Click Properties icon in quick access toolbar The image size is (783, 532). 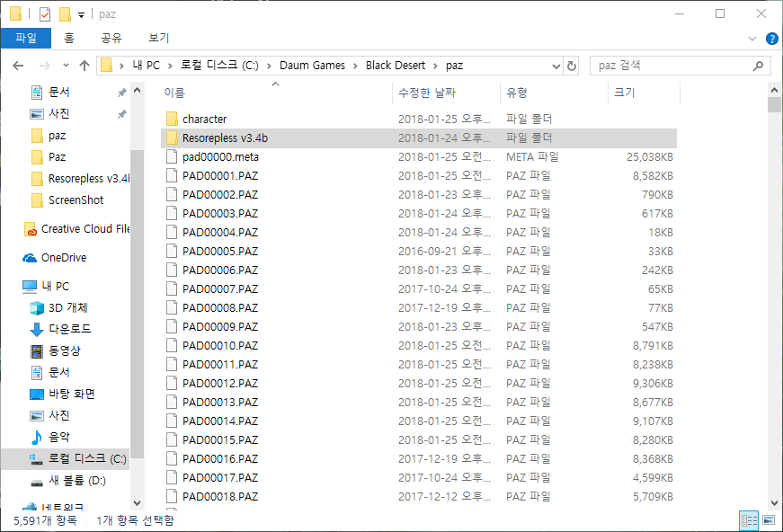coord(44,14)
